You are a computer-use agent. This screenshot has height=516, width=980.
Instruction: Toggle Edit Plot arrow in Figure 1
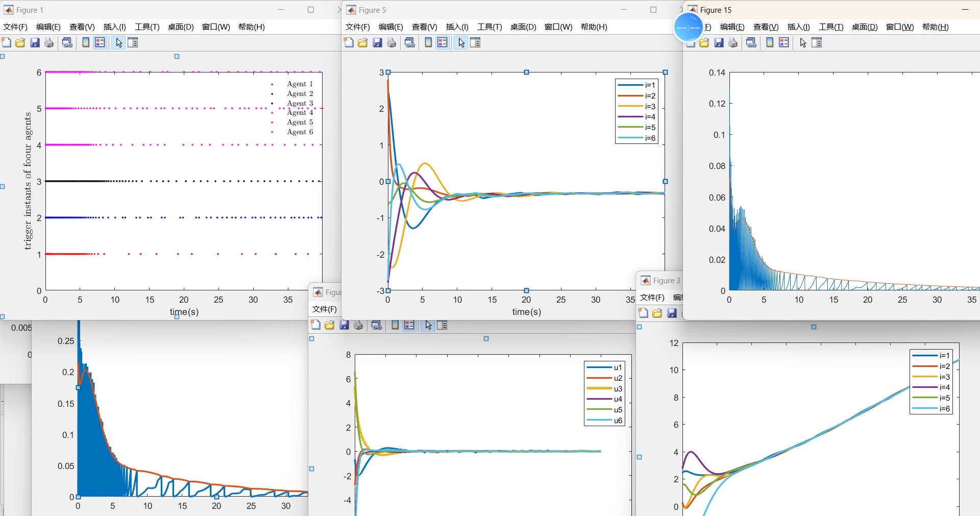pos(119,42)
